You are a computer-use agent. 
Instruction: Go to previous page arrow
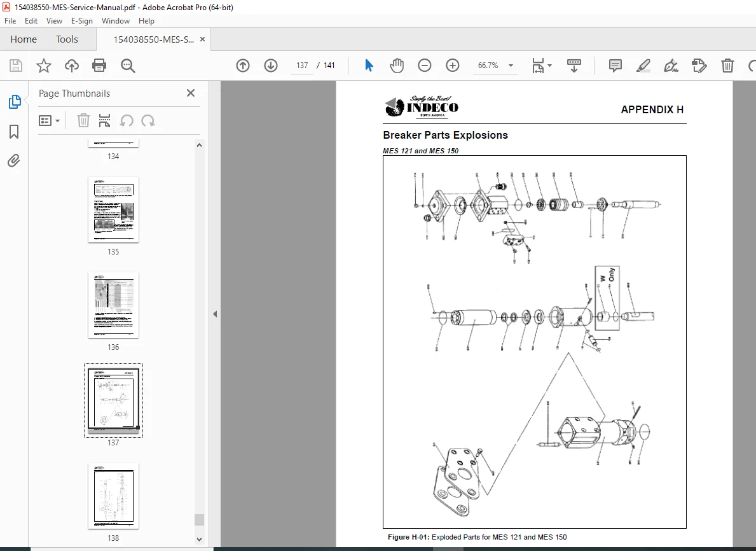[243, 66]
